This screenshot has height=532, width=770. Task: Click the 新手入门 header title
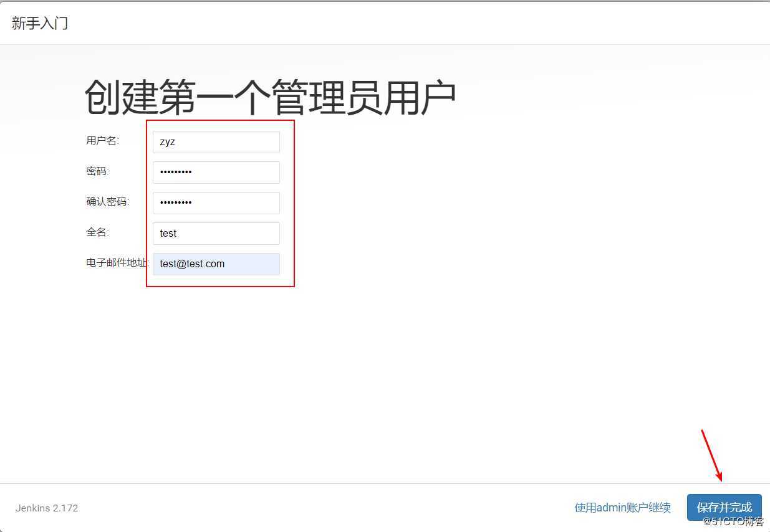(39, 23)
